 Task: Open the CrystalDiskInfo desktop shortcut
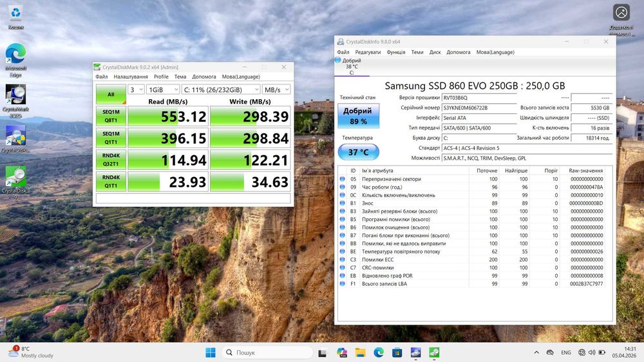pos(15,139)
